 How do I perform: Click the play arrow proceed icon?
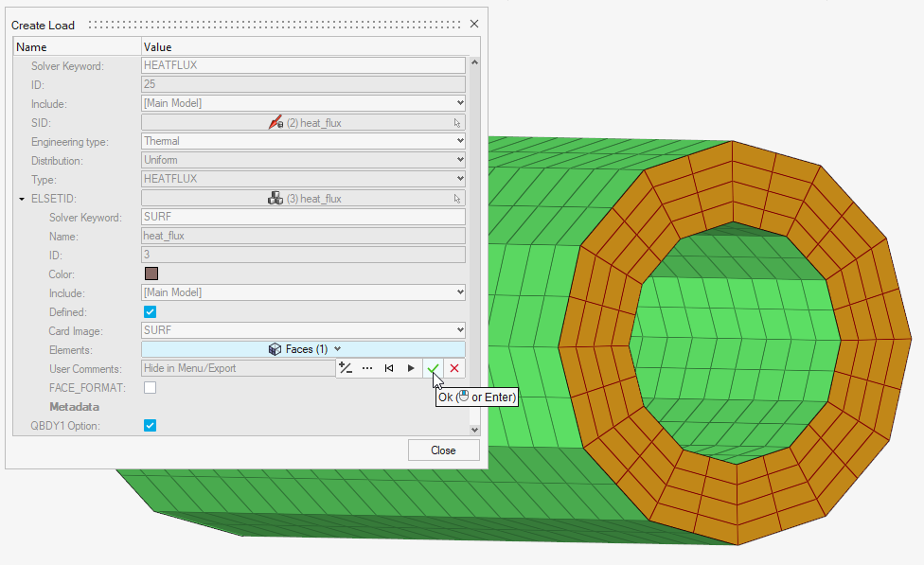coord(411,368)
